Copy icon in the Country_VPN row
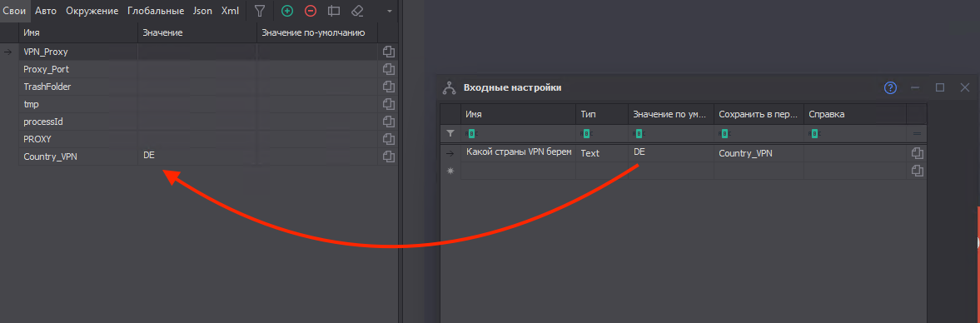Screen dimensions: 980x323 click(388, 157)
